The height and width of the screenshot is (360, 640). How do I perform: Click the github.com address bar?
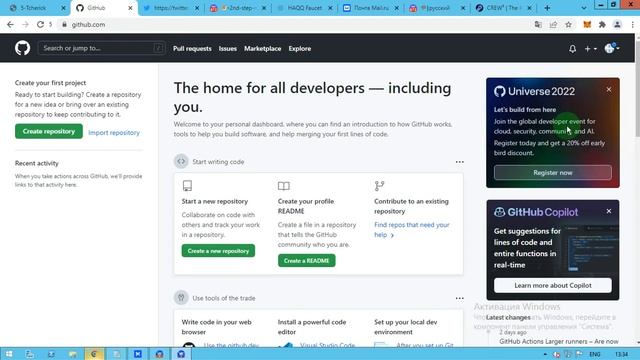tap(294, 24)
